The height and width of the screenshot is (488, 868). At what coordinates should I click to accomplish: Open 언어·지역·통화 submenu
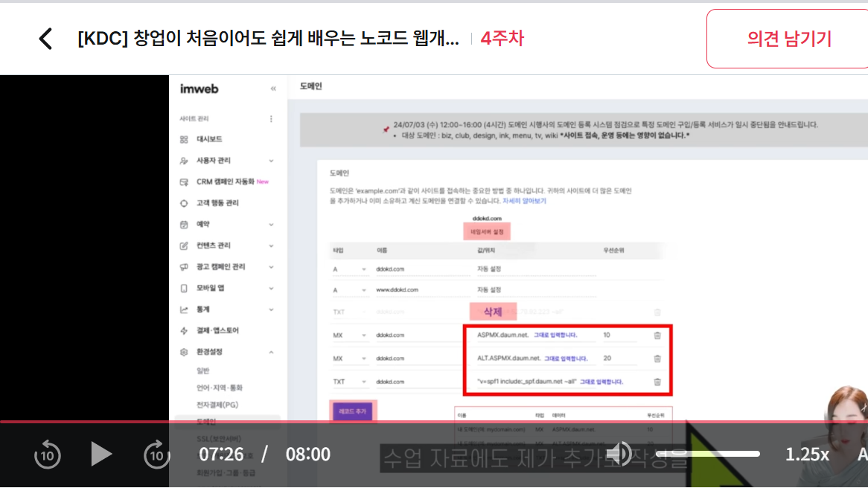pyautogui.click(x=220, y=388)
